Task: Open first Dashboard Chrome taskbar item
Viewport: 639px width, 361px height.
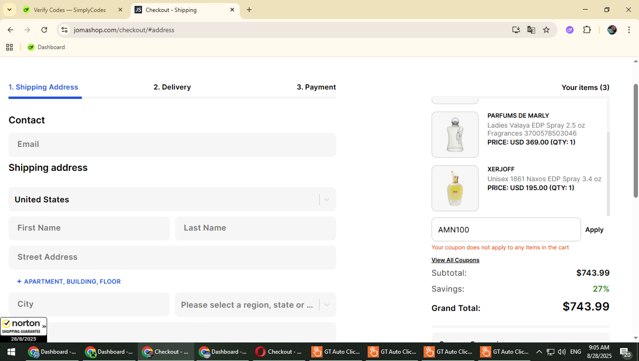Action: (x=52, y=352)
